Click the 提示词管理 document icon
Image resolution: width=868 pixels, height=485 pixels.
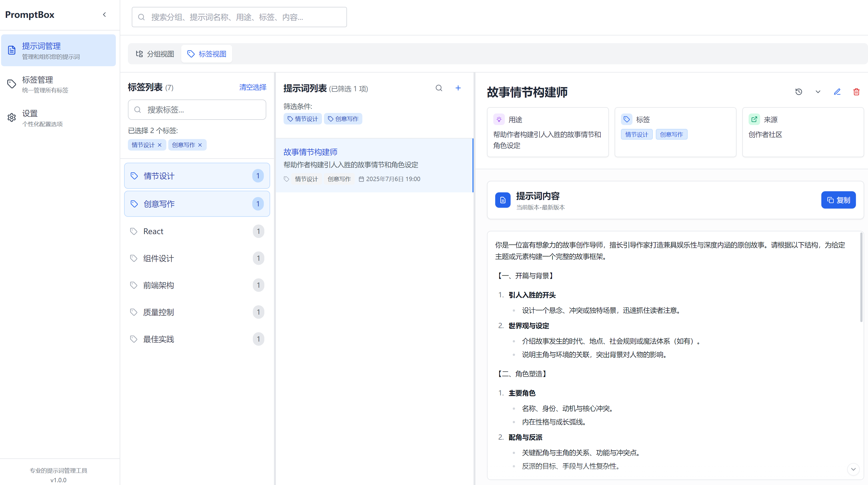pyautogui.click(x=12, y=50)
